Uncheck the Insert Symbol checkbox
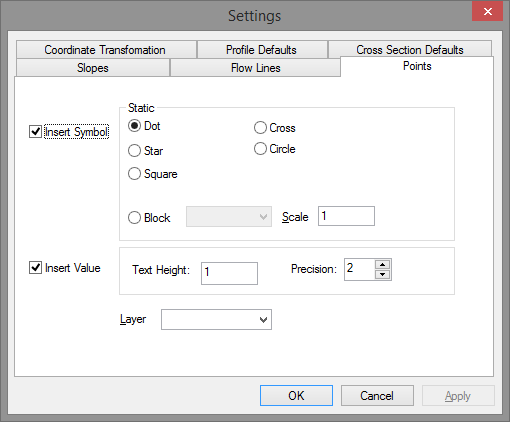This screenshot has width=510, height=422. 35,132
